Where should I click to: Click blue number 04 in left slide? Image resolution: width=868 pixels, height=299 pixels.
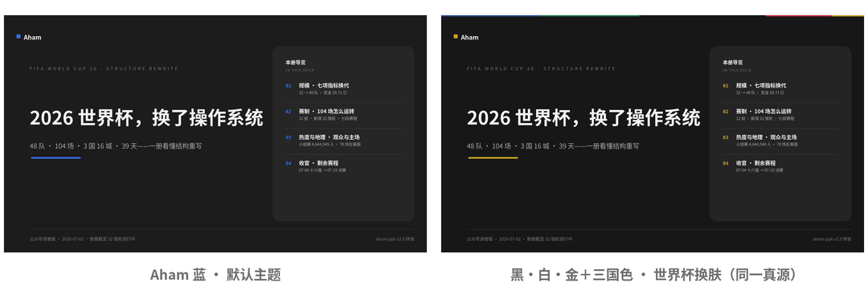pos(289,163)
